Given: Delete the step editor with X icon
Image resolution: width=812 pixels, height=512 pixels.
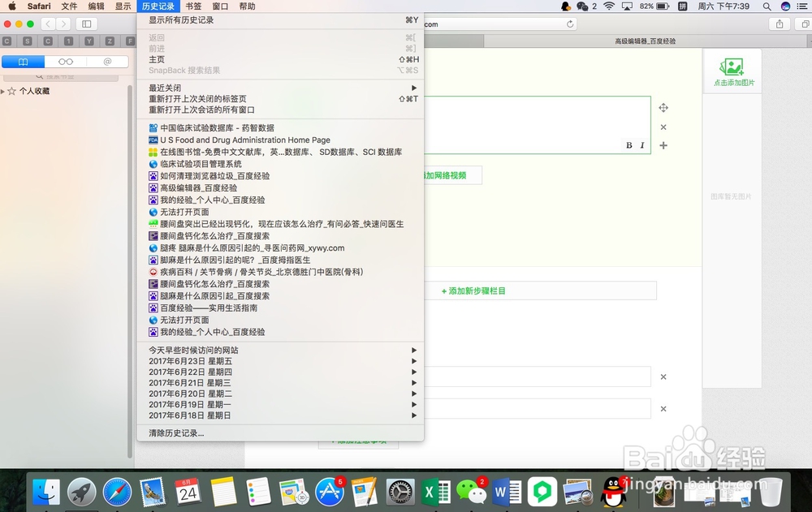Looking at the screenshot, I should coord(663,127).
